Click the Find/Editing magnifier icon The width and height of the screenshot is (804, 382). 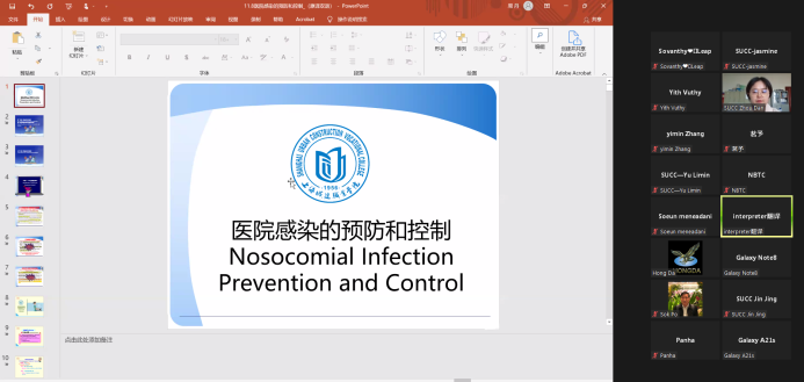click(539, 35)
